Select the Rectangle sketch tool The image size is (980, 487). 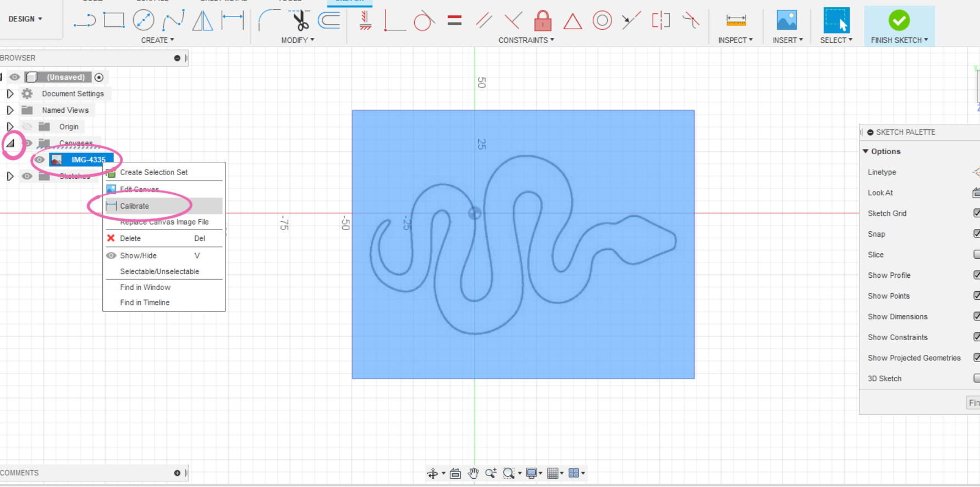(114, 20)
